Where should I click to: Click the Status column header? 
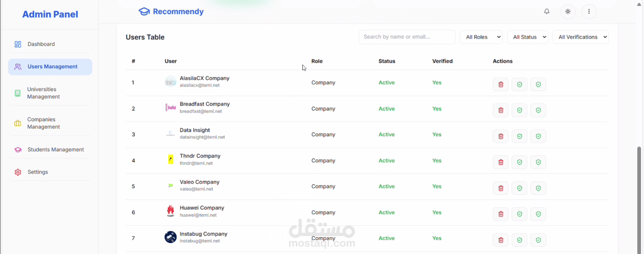coord(387,61)
